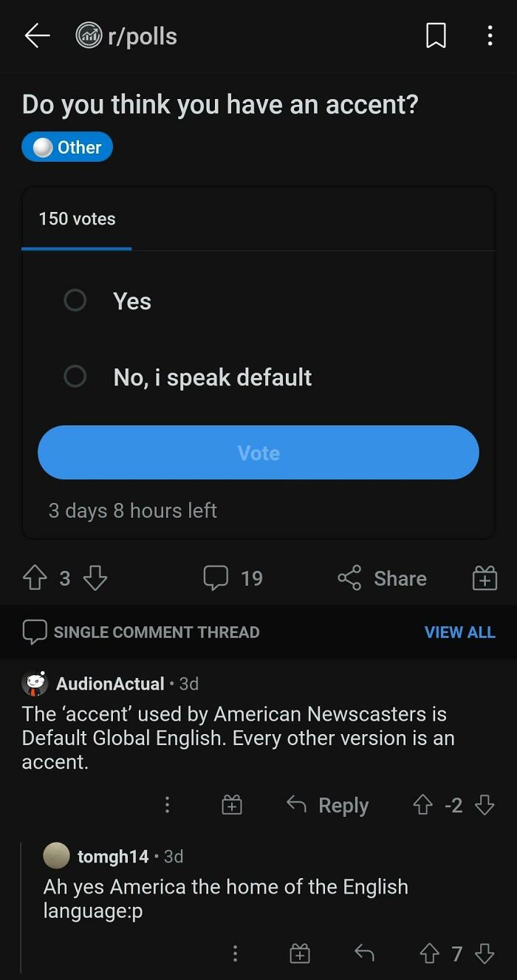Downvote AudionActual's comment

(484, 805)
